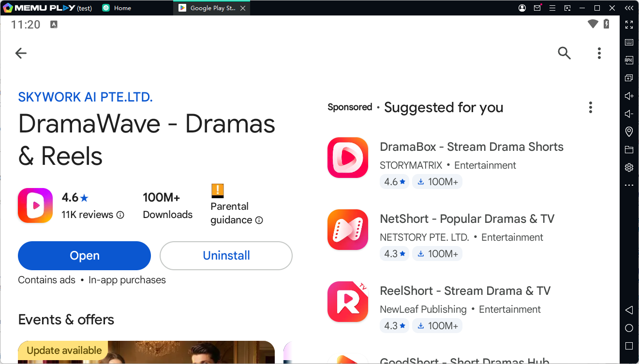Open ReelShort app icon
The width and height of the screenshot is (639, 364).
[x=348, y=302]
